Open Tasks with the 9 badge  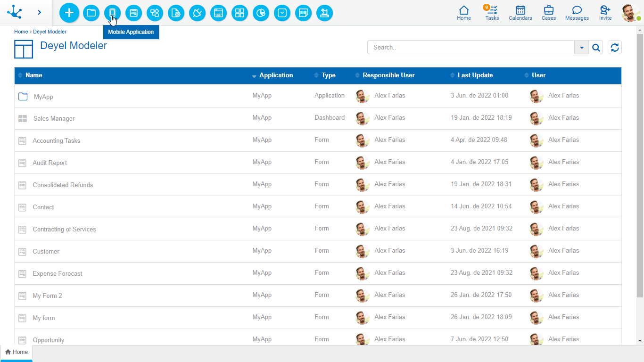click(492, 13)
